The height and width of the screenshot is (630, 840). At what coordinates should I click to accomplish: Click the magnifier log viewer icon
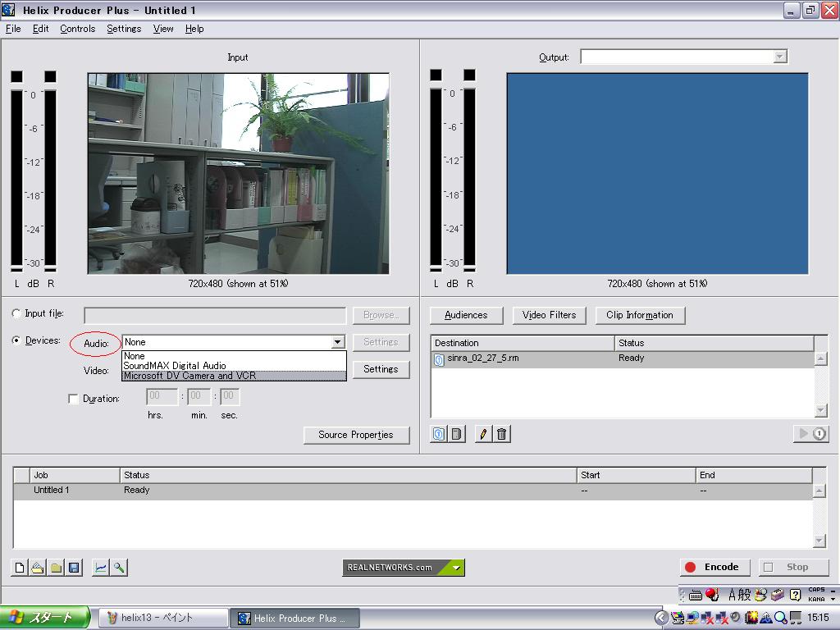pyautogui.click(x=118, y=568)
